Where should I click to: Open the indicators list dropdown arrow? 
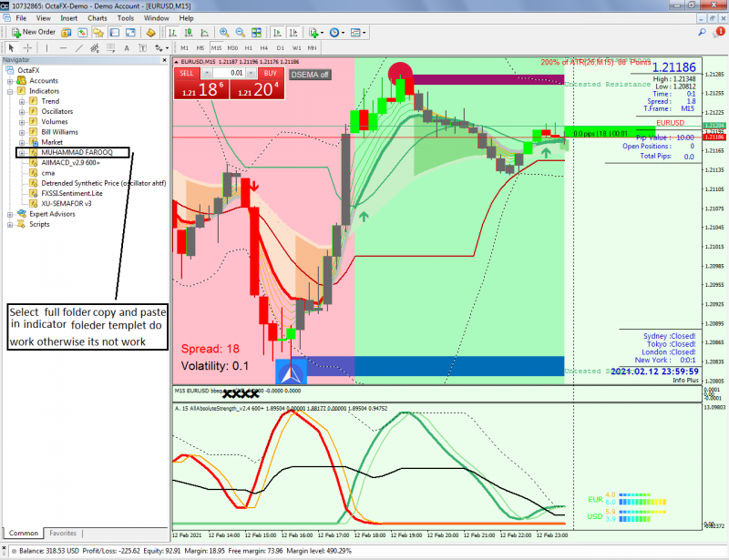322,33
